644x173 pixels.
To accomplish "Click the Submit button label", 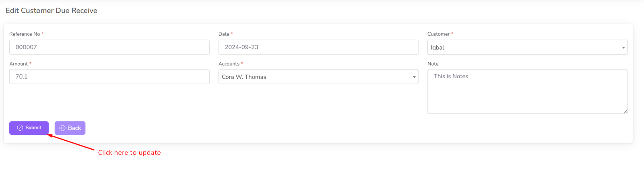I will 33,128.
